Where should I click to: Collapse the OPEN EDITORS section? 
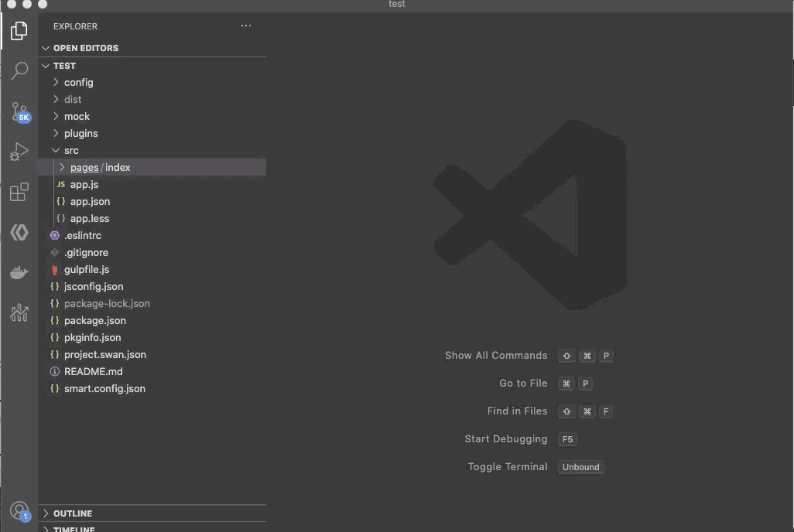coord(46,48)
